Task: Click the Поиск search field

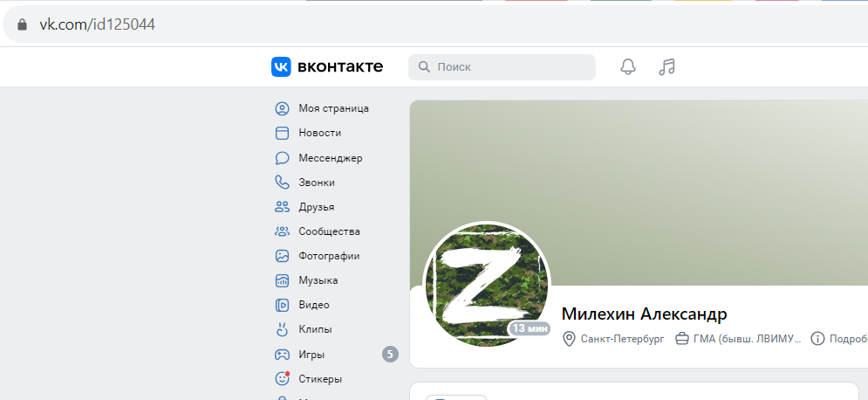Action: tap(502, 67)
